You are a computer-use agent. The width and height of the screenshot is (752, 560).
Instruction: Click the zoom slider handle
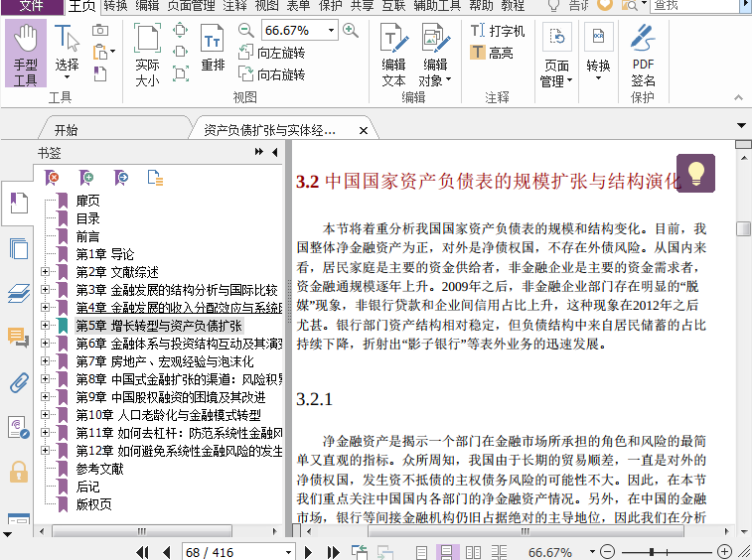tap(652, 552)
